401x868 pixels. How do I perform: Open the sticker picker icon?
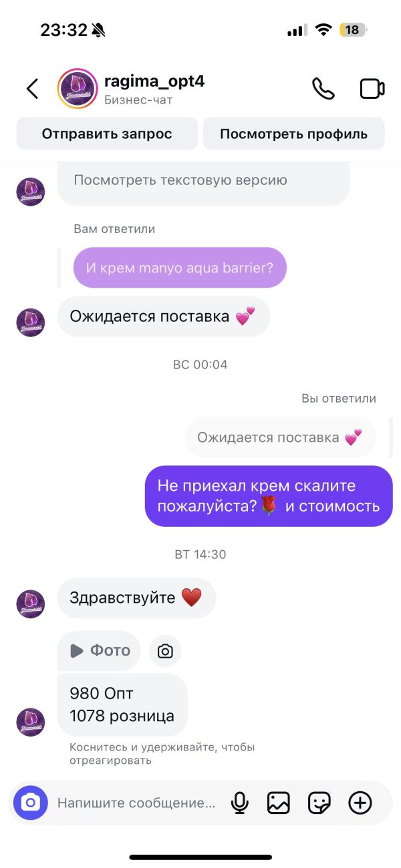(319, 803)
